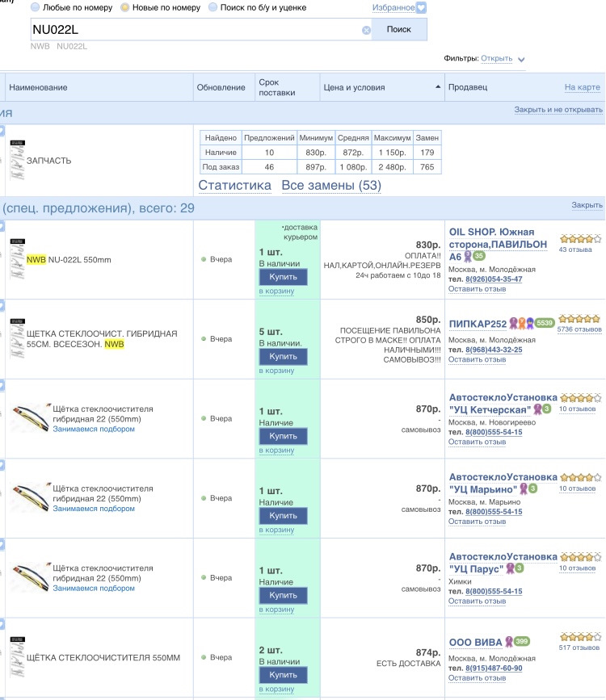Click the wiper image in УЦ Кетчерская row

click(29, 418)
